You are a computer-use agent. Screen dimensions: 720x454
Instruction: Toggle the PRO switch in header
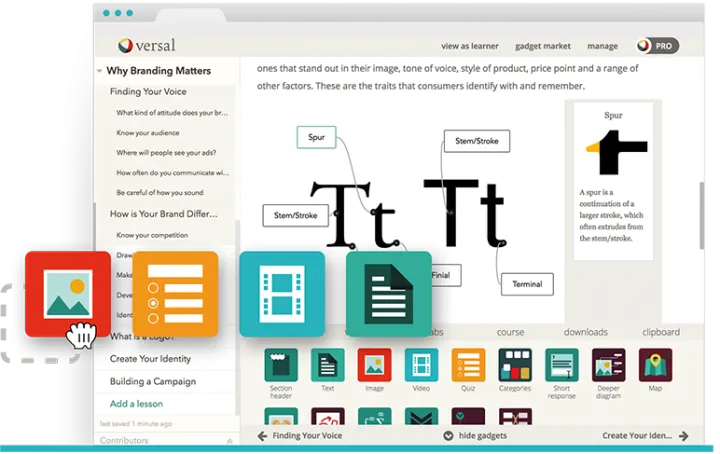pos(658,46)
